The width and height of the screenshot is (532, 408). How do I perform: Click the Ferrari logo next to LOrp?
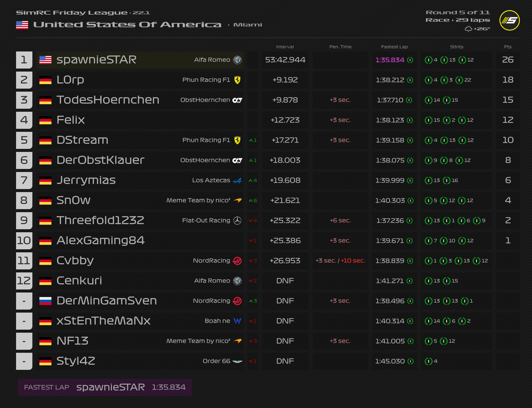coord(237,80)
